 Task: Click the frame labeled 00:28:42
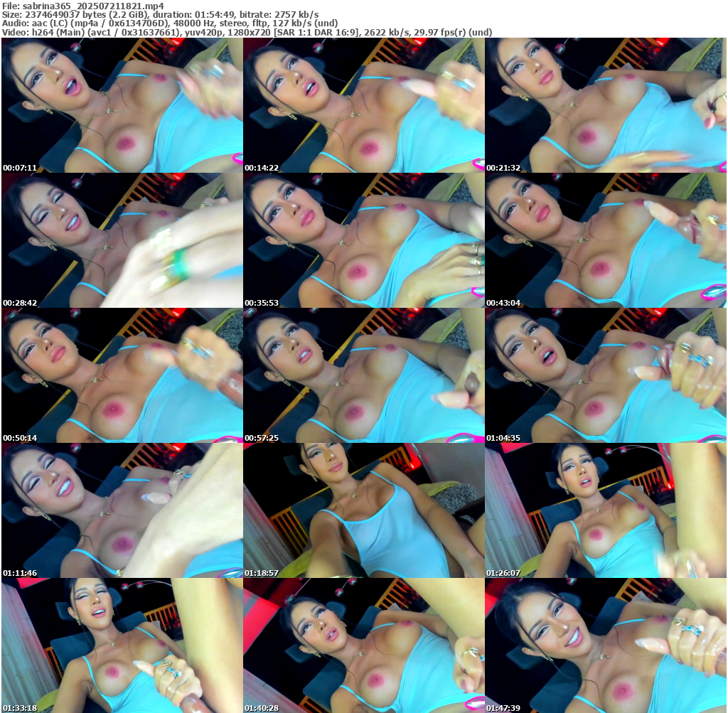pos(122,240)
